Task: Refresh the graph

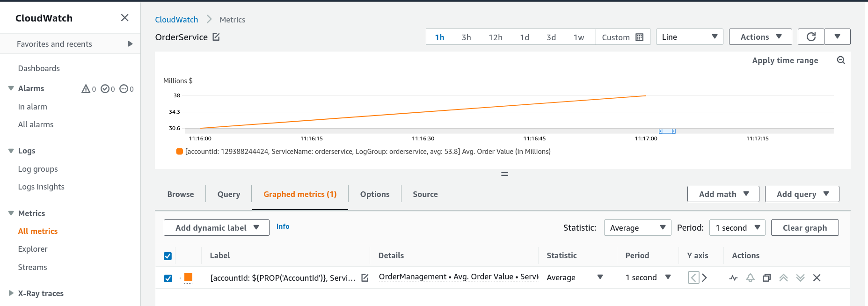Action: coord(811,36)
